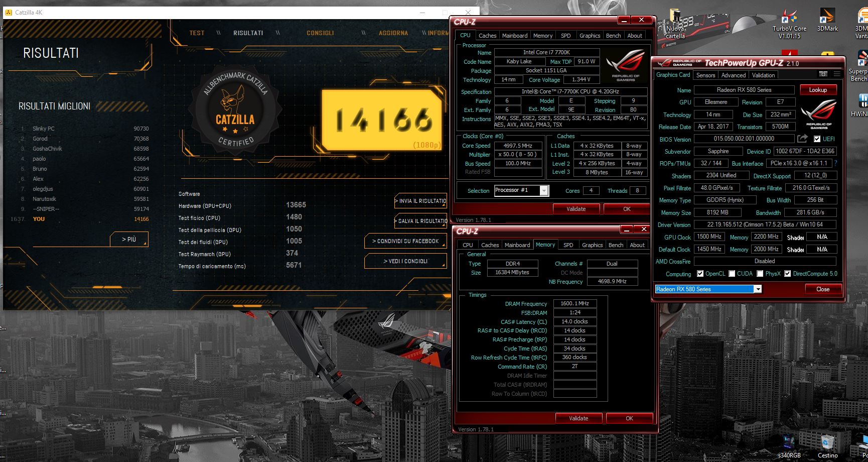Click the YOU row with score 14166
868x462 pixels.
tap(80, 219)
